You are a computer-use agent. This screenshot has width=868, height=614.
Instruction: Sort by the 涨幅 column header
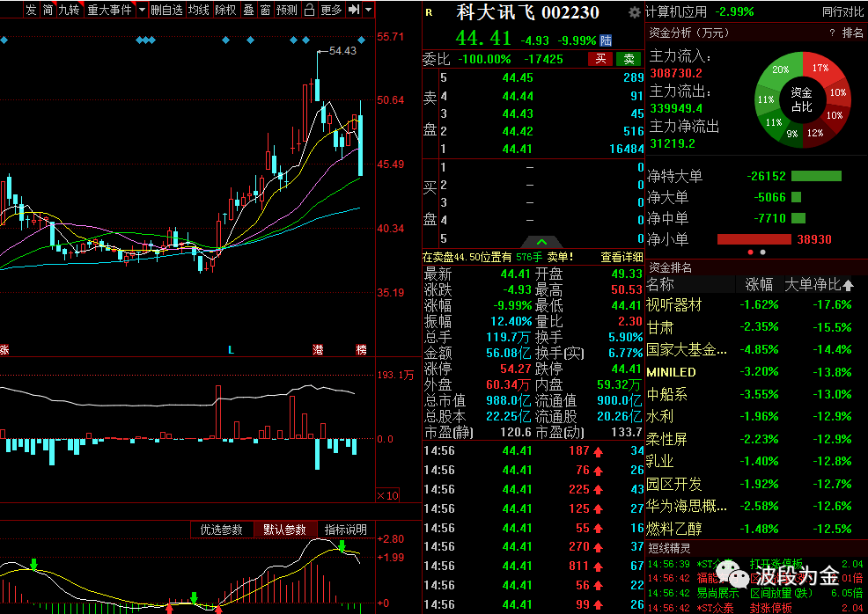(x=759, y=285)
